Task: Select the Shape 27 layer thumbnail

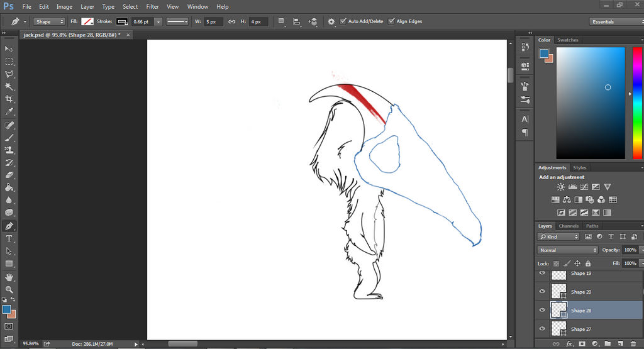Action: [558, 329]
